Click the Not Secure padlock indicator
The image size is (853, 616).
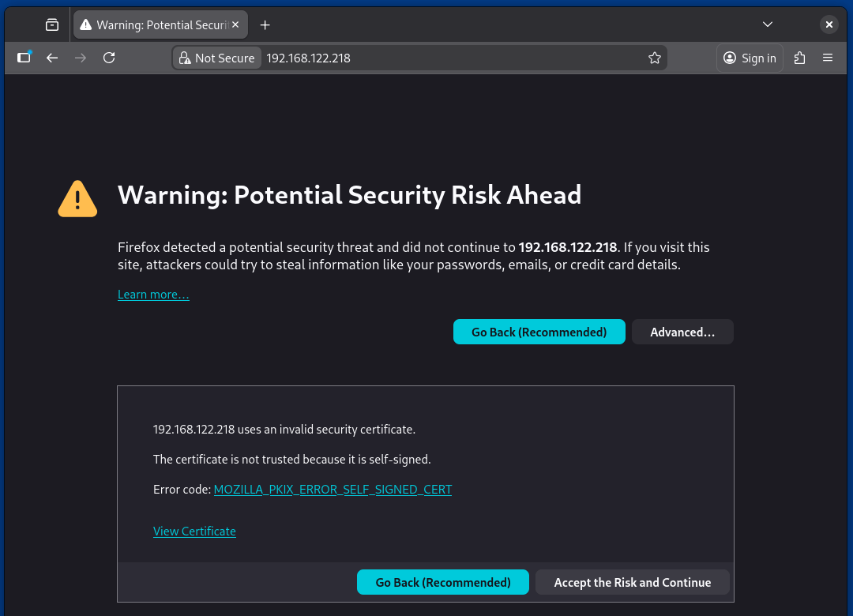point(216,57)
